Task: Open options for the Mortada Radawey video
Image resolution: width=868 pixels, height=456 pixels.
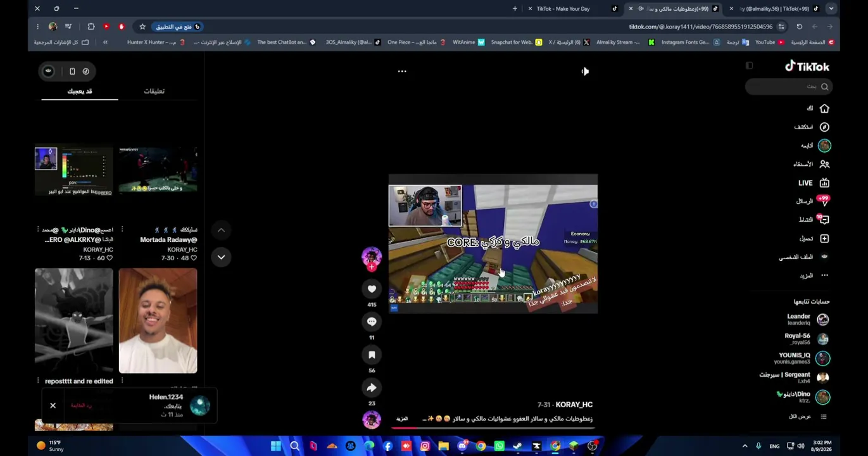Action: (x=122, y=230)
